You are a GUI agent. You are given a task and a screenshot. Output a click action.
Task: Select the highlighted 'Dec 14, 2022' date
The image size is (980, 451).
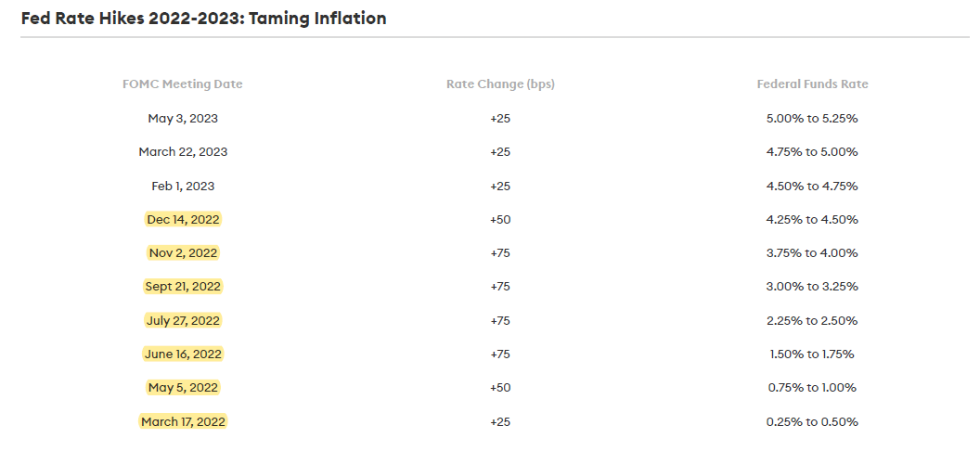183,219
